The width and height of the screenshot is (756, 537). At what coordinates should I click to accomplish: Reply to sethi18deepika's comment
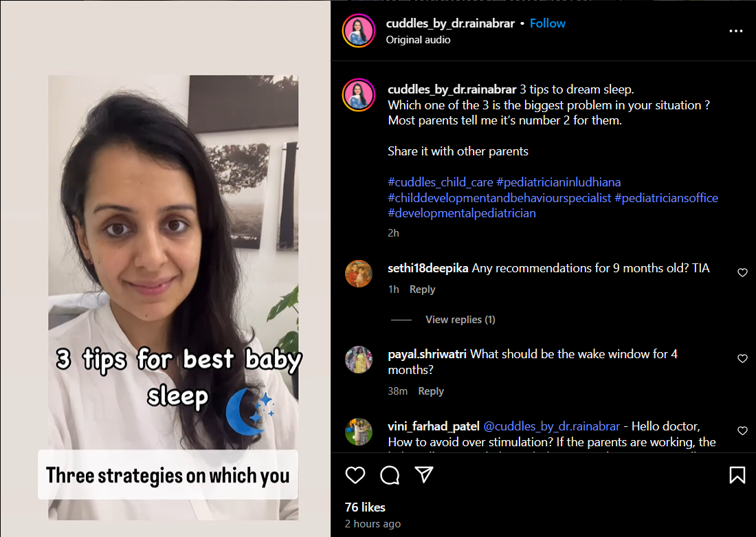click(422, 289)
